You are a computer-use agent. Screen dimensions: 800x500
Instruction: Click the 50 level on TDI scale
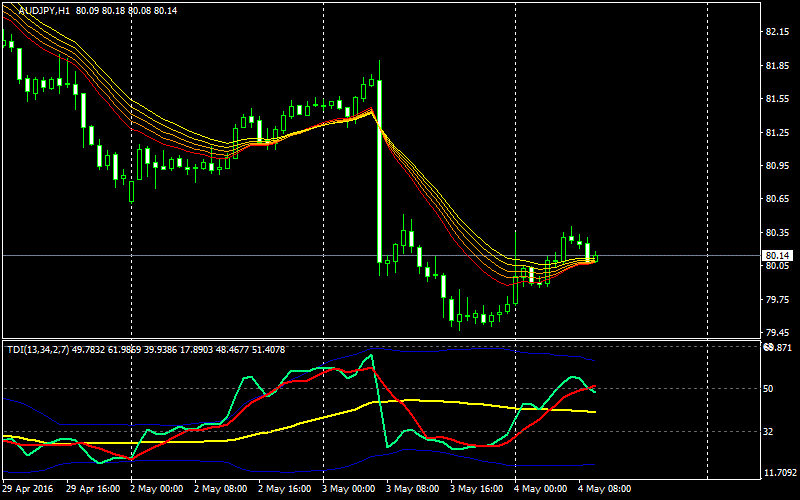point(769,388)
